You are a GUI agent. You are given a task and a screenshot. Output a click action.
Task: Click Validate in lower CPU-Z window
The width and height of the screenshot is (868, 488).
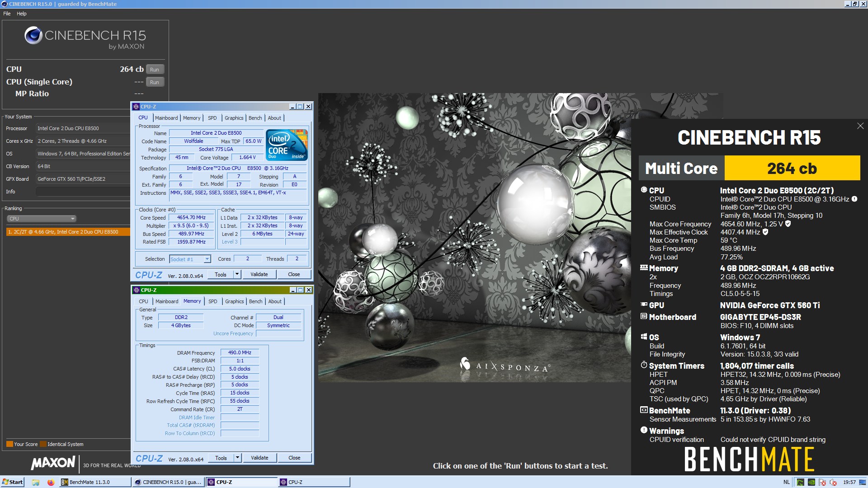pyautogui.click(x=259, y=458)
